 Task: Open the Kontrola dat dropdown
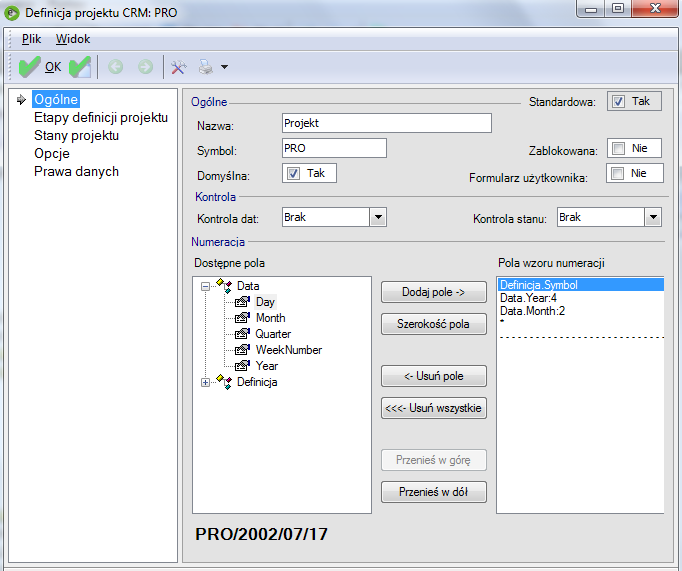[378, 217]
